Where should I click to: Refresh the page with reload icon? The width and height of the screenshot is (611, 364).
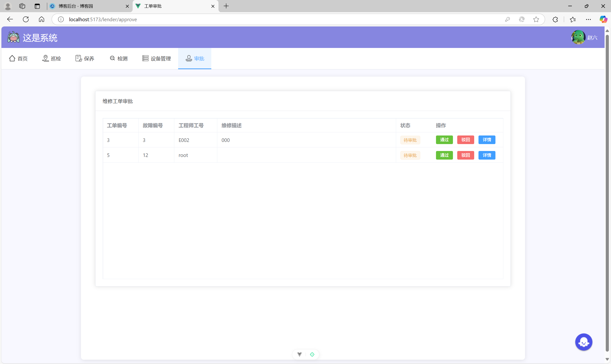[x=26, y=19]
